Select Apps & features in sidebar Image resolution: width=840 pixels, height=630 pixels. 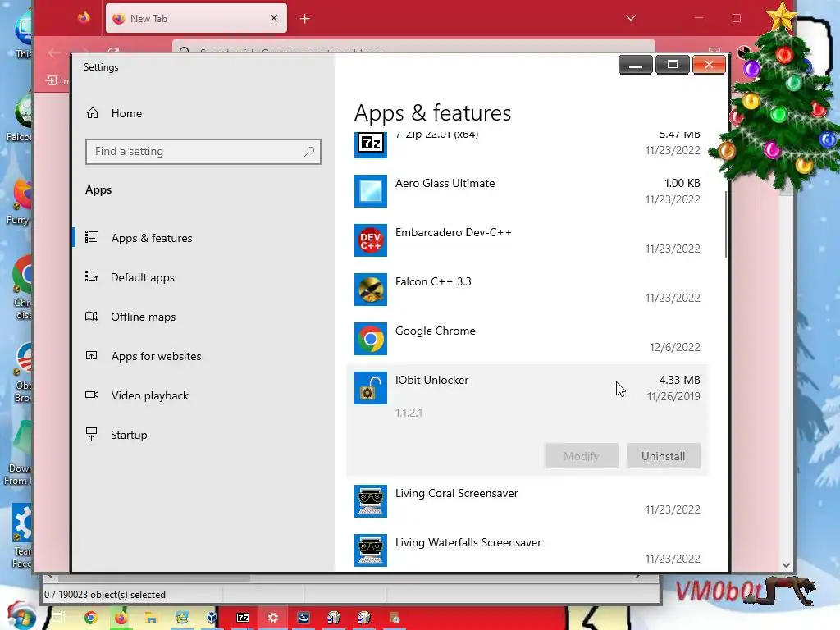tap(151, 238)
